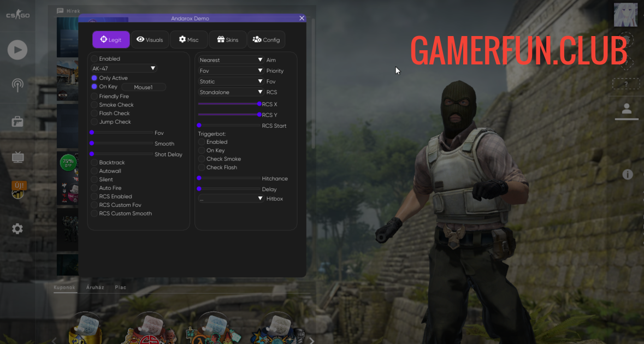Click the Hírek news chat icon
This screenshot has height=344, width=644.
[60, 11]
